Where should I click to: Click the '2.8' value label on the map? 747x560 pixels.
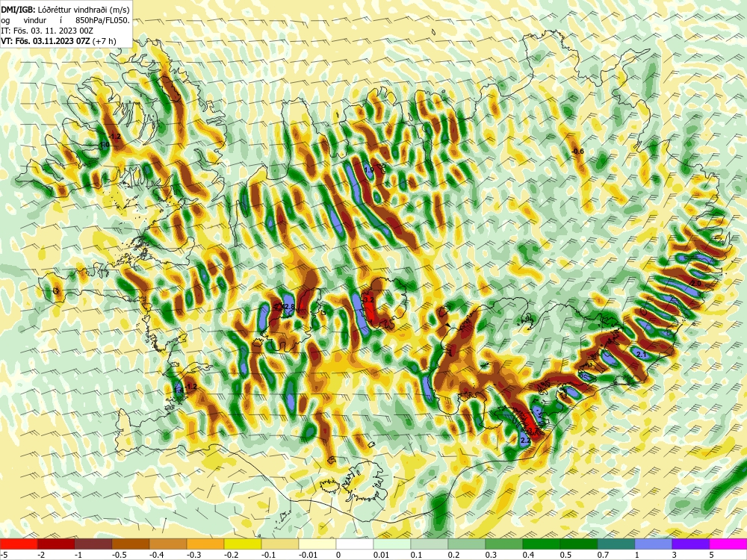click(x=289, y=307)
